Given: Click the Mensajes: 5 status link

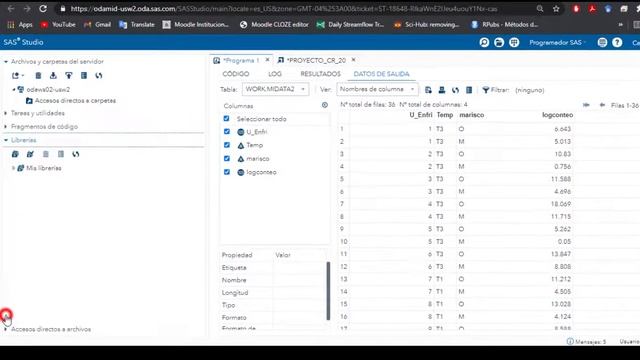Looking at the screenshot, I should (x=587, y=342).
